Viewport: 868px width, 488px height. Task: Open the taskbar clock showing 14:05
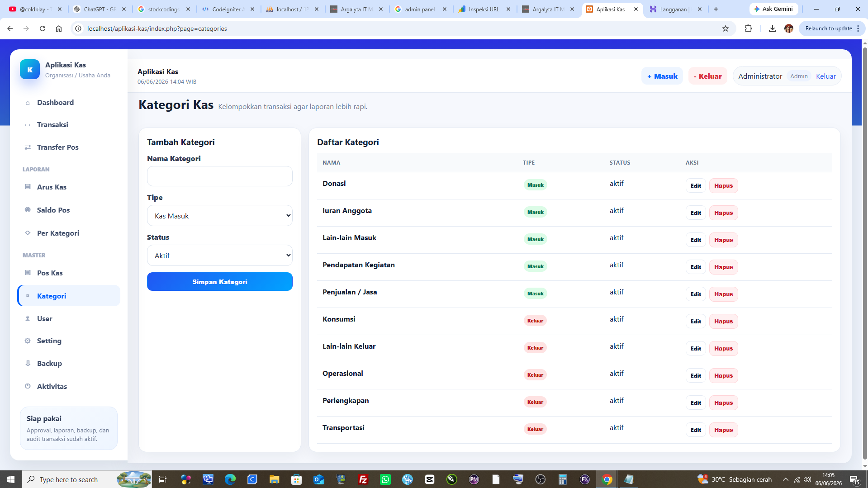point(829,479)
